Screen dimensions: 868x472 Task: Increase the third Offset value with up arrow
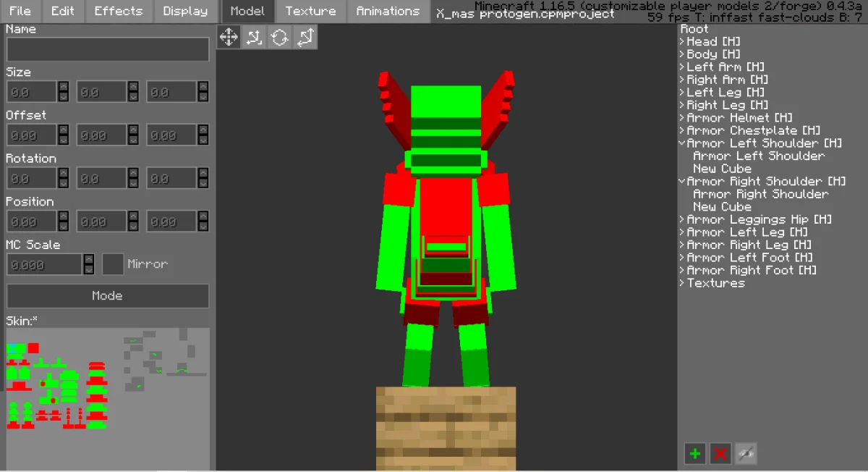tap(203, 130)
